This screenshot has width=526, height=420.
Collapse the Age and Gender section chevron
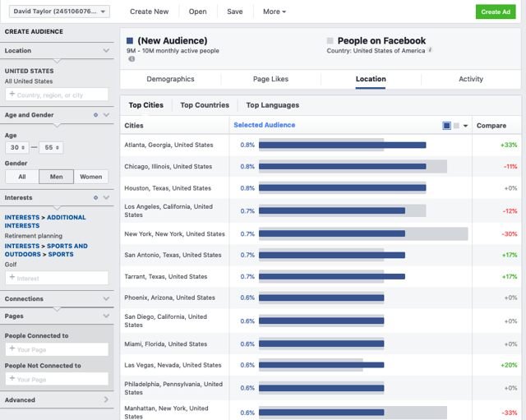pyautogui.click(x=106, y=115)
